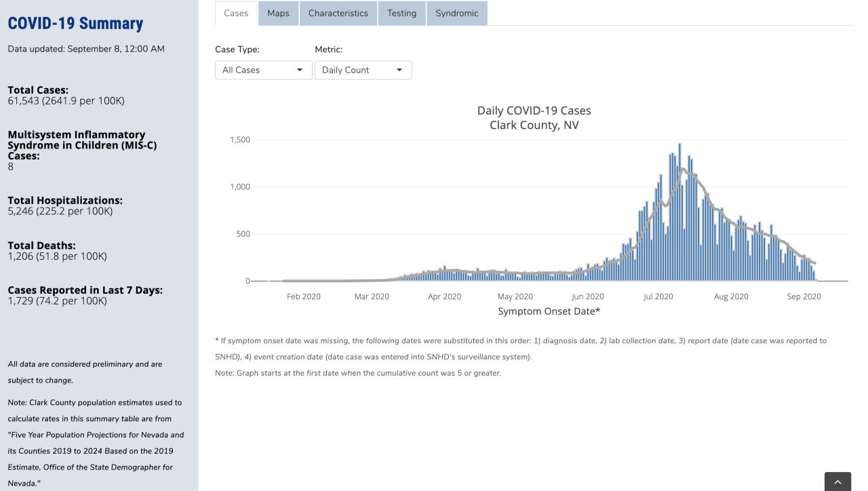Click the COVID-19 Summary heading
The height and width of the screenshot is (491, 868).
(x=75, y=24)
